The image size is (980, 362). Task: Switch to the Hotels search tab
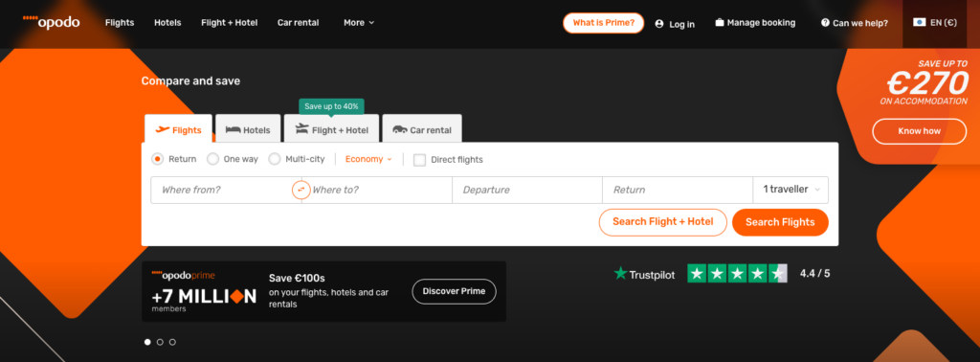point(248,128)
